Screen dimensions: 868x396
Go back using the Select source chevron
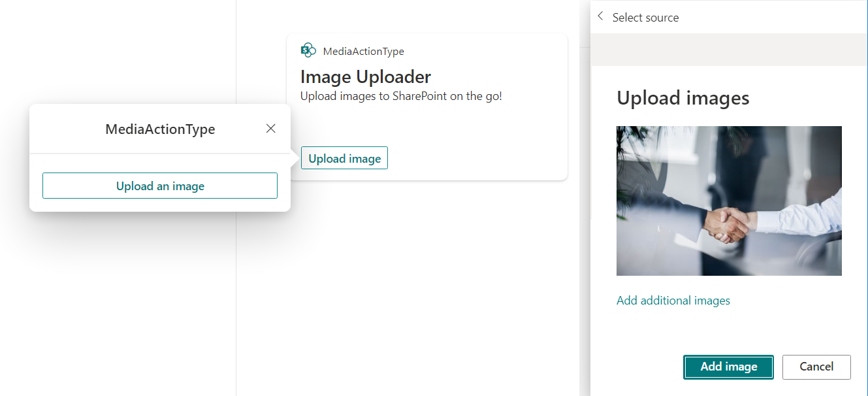click(x=601, y=17)
